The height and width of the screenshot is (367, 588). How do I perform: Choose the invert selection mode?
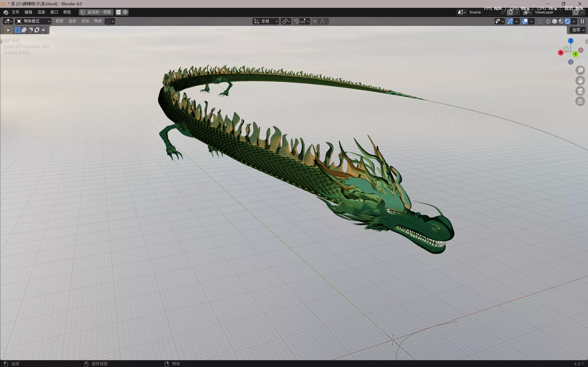click(x=37, y=30)
